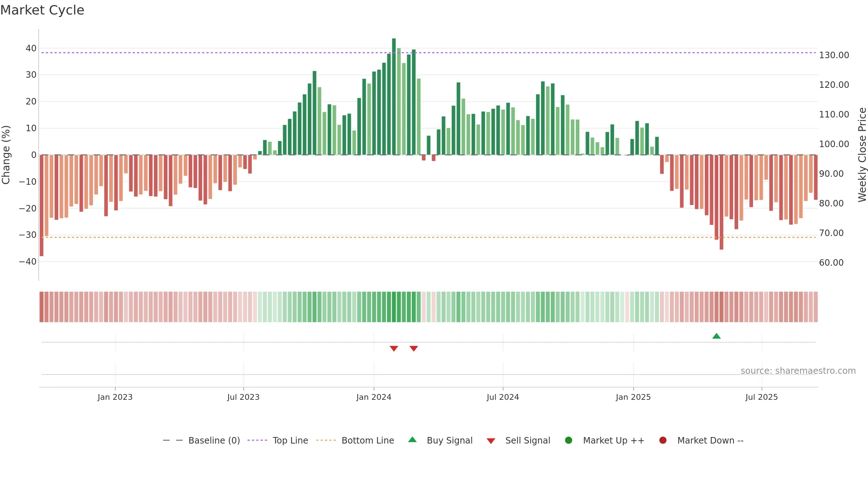Toggle Baseline (0) legend entry
868x488 pixels.
[201, 440]
